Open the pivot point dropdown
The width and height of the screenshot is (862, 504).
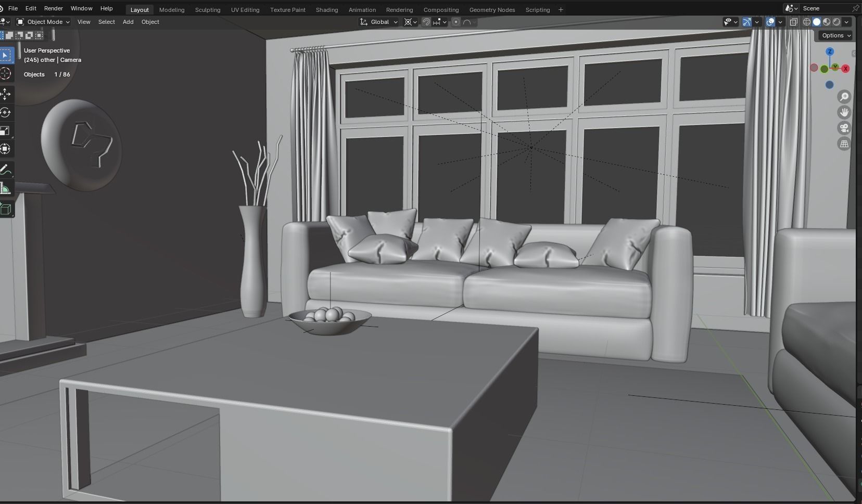411,22
